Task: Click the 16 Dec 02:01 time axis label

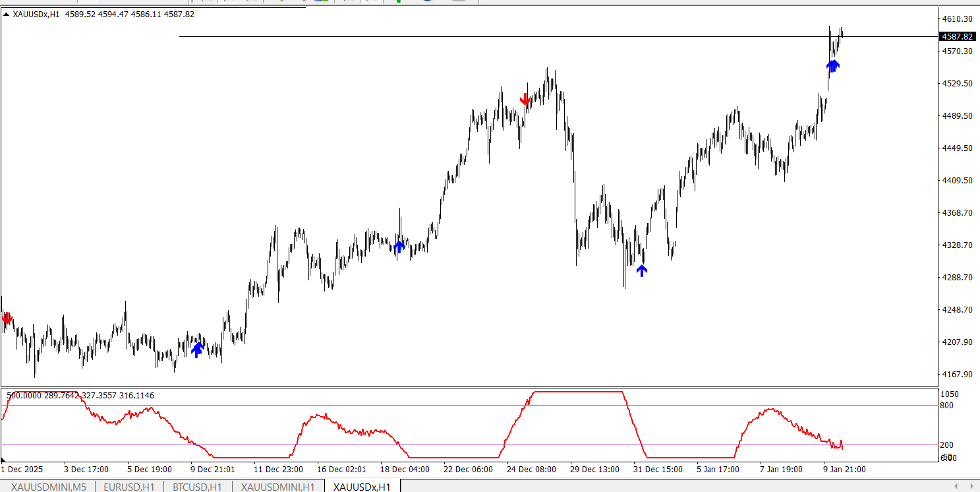Action: click(x=341, y=470)
